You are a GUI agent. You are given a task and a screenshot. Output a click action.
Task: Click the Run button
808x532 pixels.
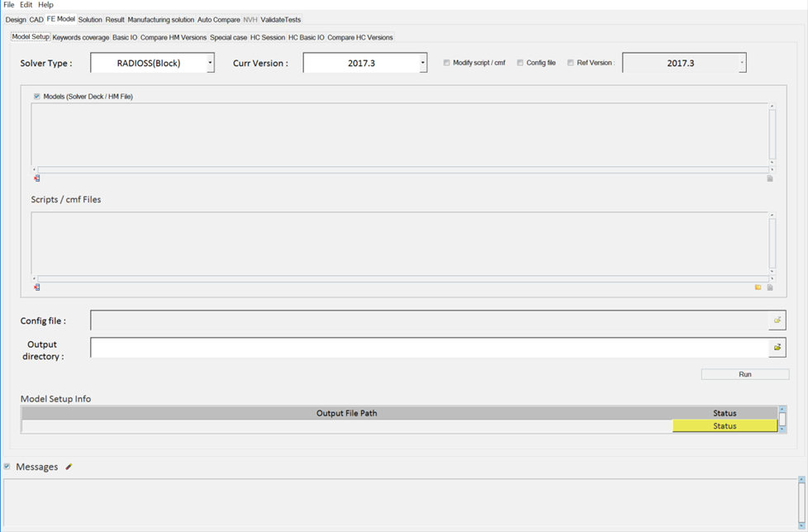click(x=745, y=374)
